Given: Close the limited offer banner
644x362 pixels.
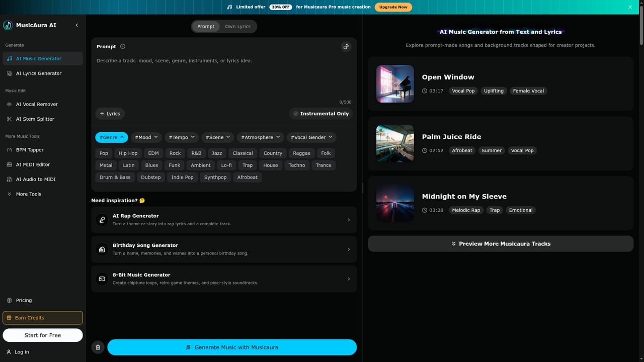Looking at the screenshot, I should tap(630, 7).
